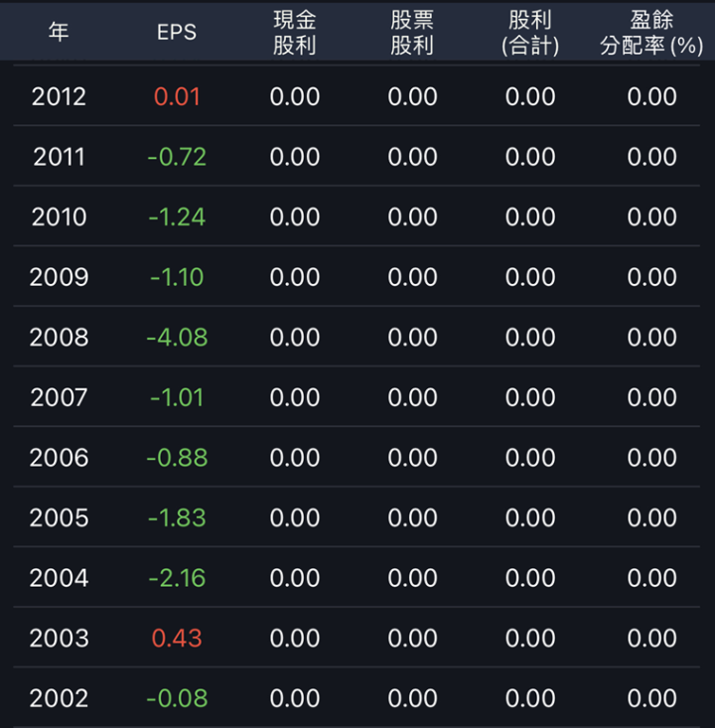Select the 2005 盈餘分配率 value 0.00

(651, 517)
